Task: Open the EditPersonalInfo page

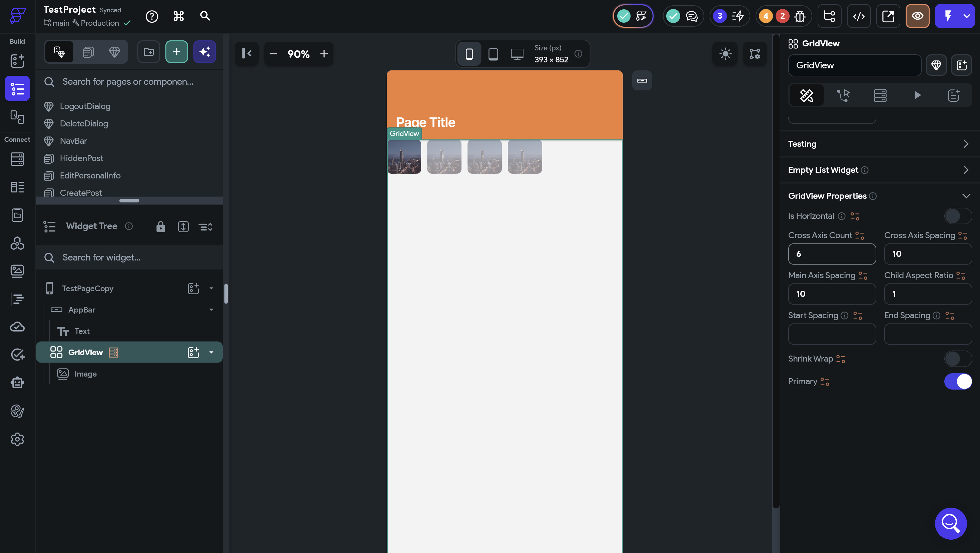Action: pyautogui.click(x=90, y=175)
